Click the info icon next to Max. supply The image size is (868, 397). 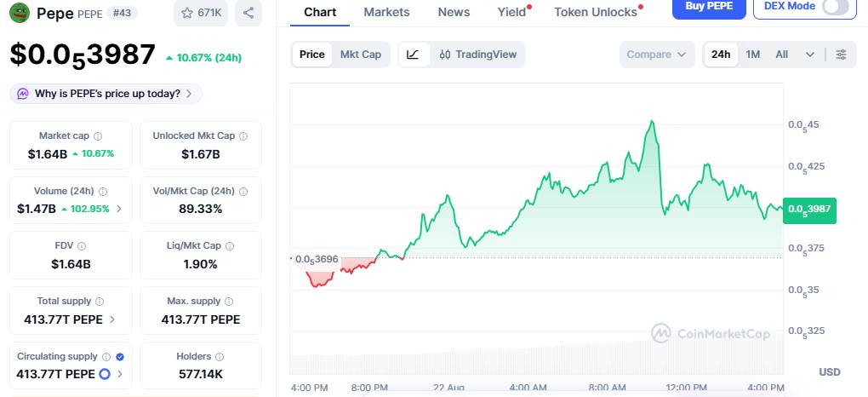point(229,301)
